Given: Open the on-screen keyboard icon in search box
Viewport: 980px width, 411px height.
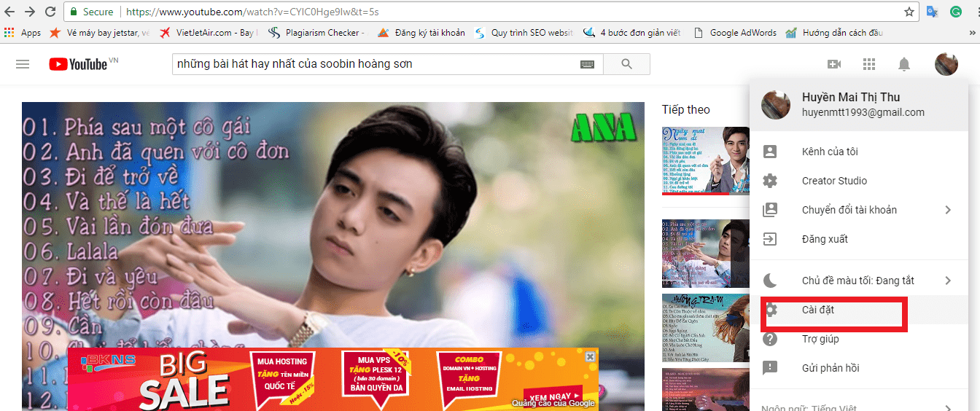Looking at the screenshot, I should pyautogui.click(x=587, y=64).
